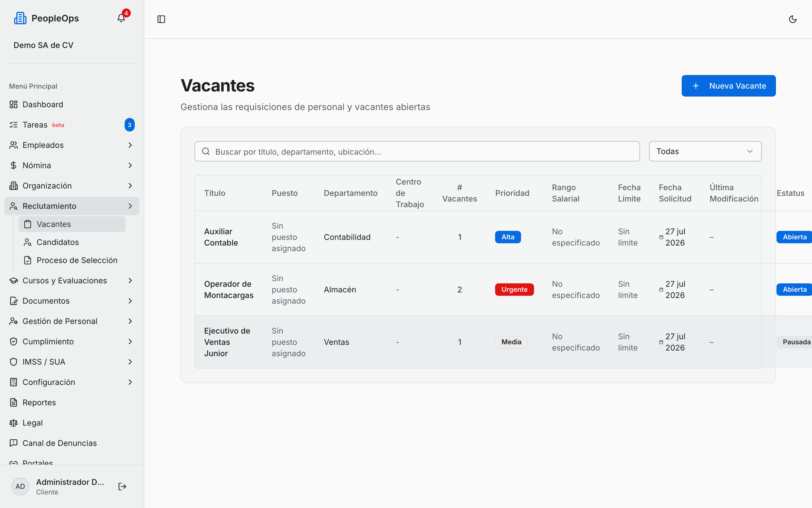Image resolution: width=812 pixels, height=508 pixels.
Task: Click the Cursos y Evaluaciones graduation cap icon
Action: [14, 281]
